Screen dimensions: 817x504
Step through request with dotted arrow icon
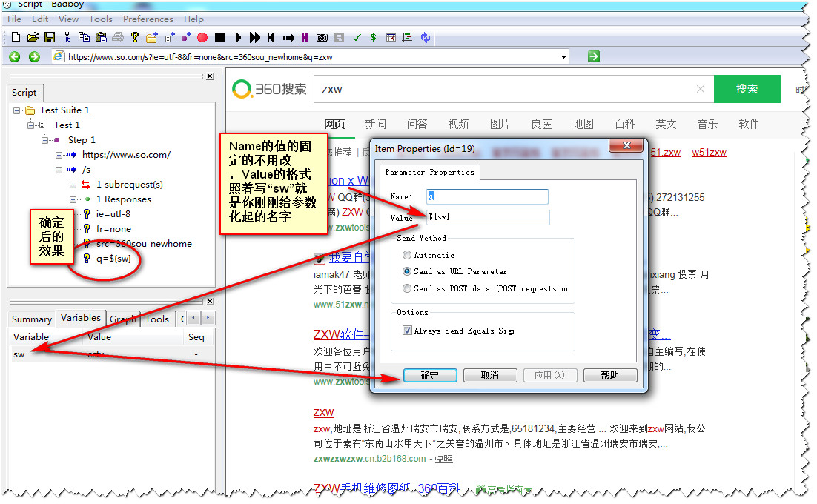pyautogui.click(x=288, y=38)
